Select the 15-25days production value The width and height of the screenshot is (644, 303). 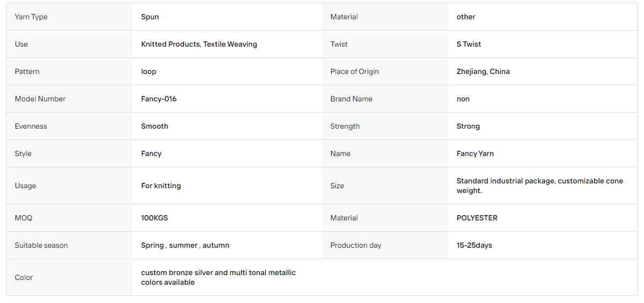474,245
